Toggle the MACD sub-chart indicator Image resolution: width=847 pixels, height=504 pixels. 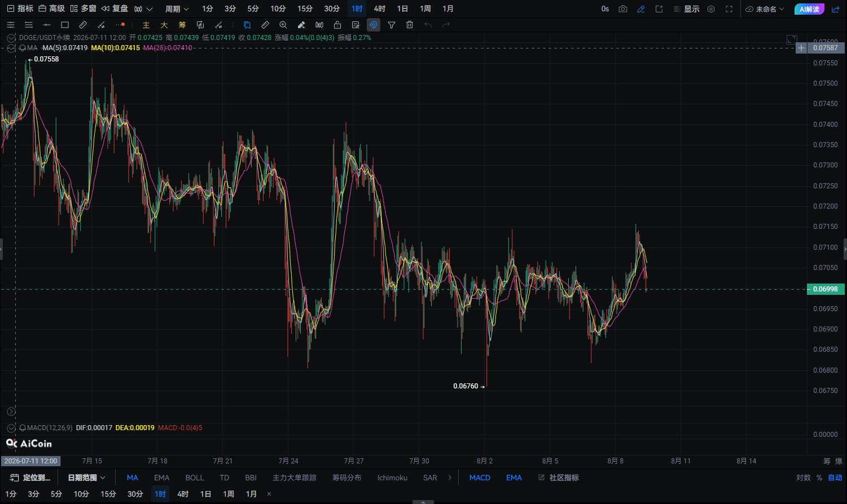click(480, 478)
